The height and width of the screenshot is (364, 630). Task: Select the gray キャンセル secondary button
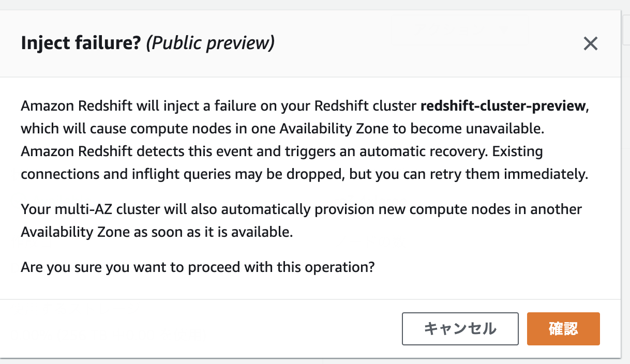[460, 329]
